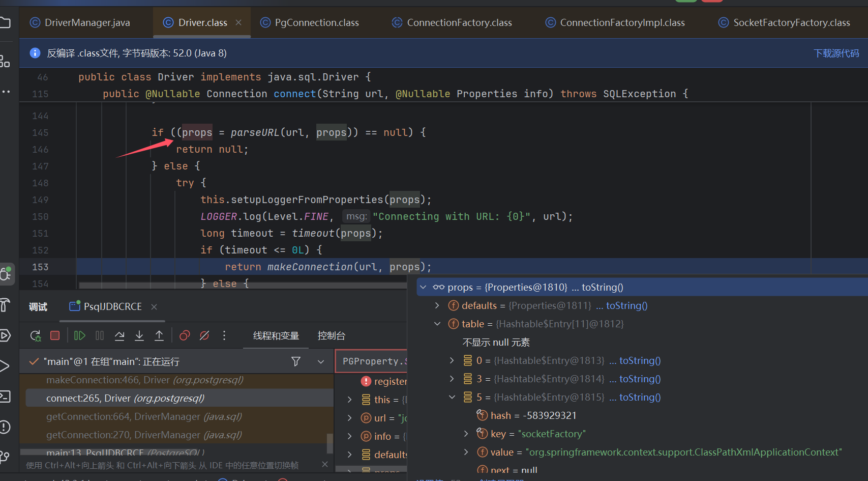Open the Terminal tool window
Image resolution: width=868 pixels, height=481 pixels.
click(x=4, y=397)
